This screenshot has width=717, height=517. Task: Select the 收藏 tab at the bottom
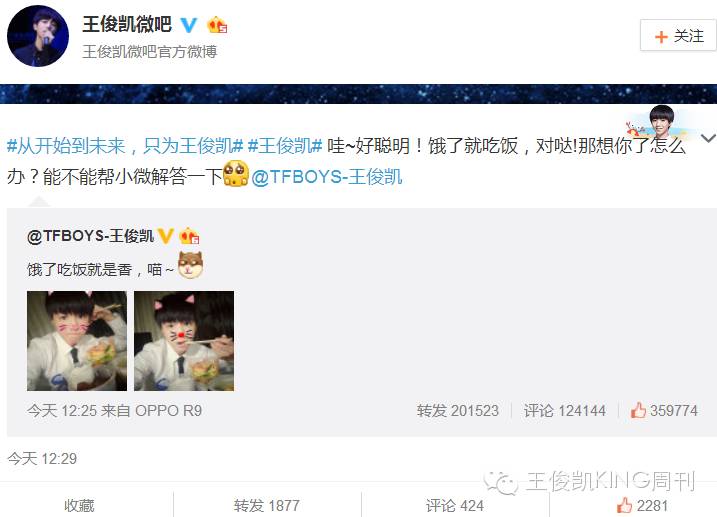pyautogui.click(x=79, y=506)
